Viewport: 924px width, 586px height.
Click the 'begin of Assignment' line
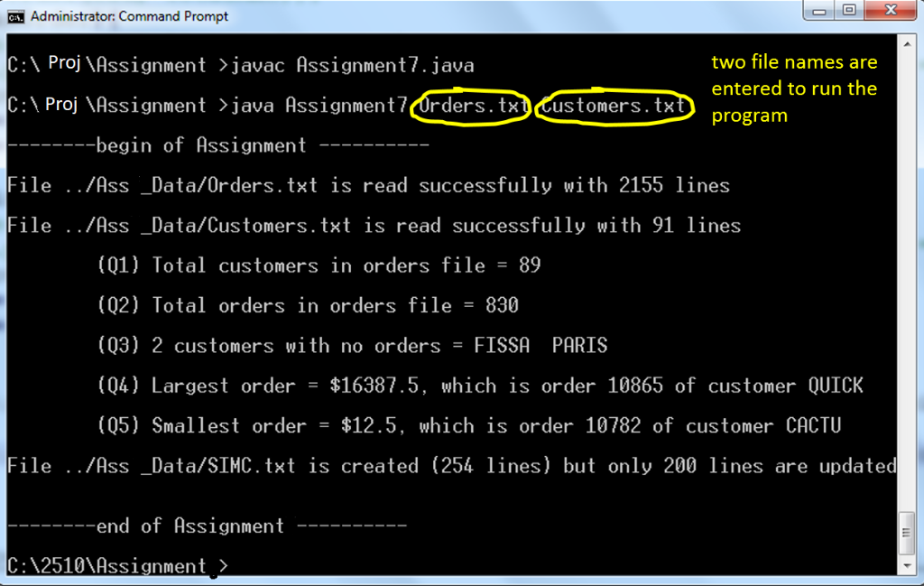[218, 145]
